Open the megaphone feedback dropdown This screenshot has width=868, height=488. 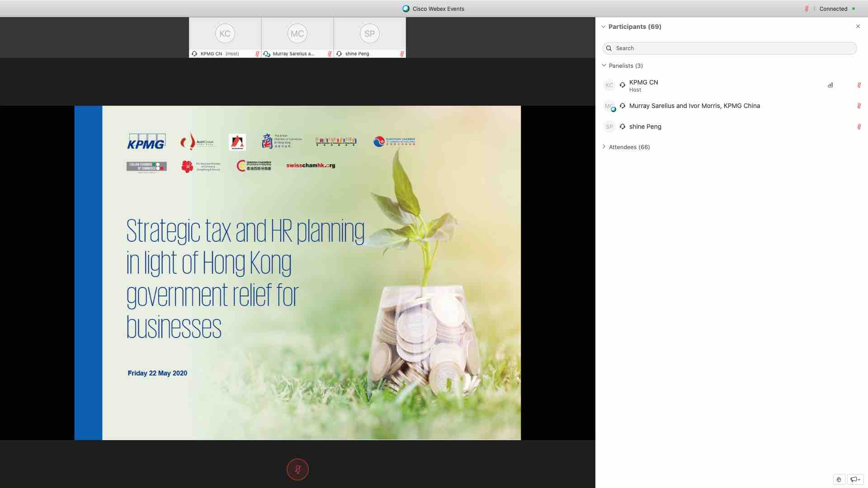point(855,479)
